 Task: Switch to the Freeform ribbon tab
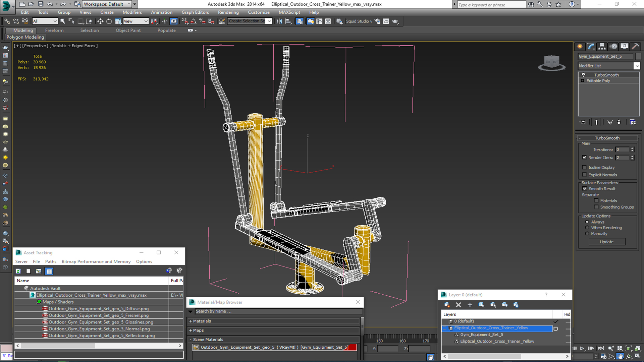54,30
